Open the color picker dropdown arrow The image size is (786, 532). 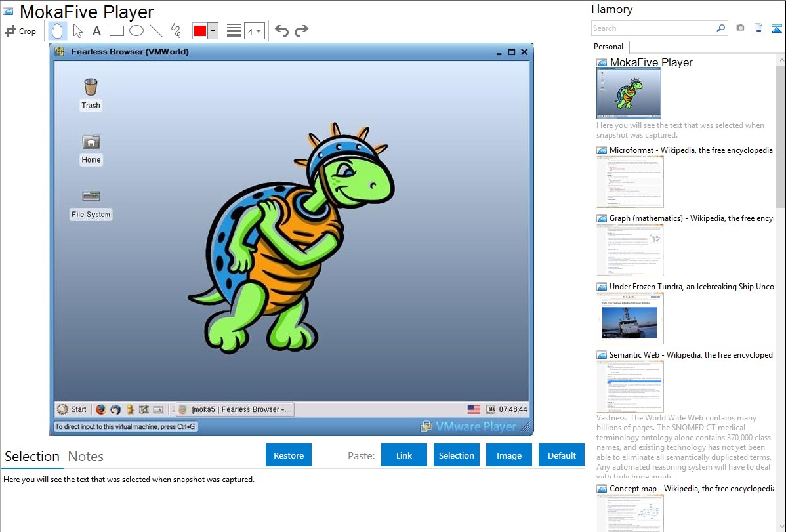click(213, 31)
